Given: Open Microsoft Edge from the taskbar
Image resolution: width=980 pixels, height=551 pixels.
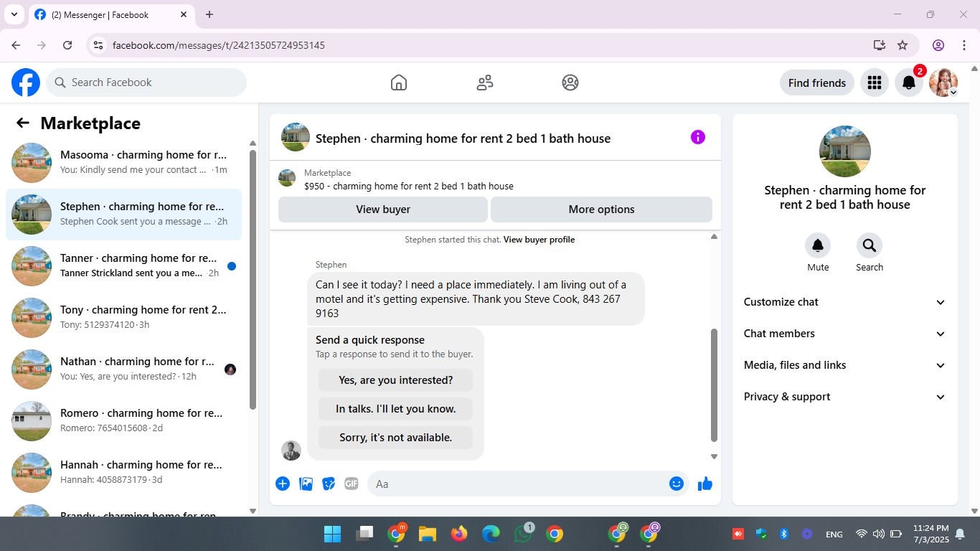Looking at the screenshot, I should coord(491,534).
